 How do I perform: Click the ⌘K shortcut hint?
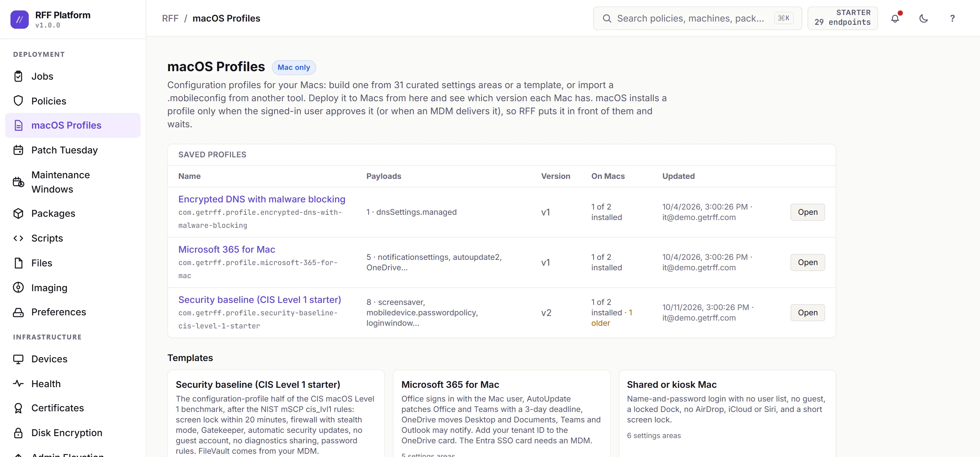[784, 18]
